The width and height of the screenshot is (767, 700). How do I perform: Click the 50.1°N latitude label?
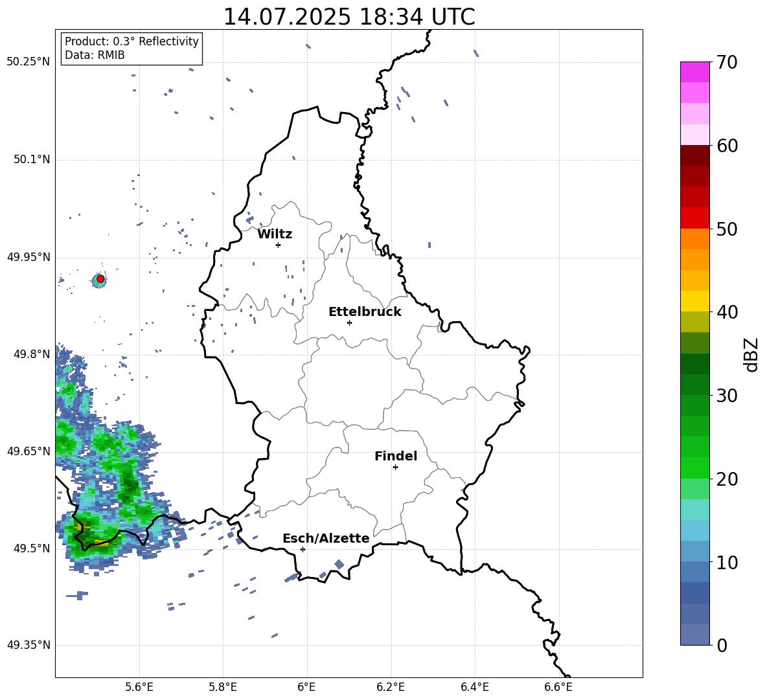(32, 160)
